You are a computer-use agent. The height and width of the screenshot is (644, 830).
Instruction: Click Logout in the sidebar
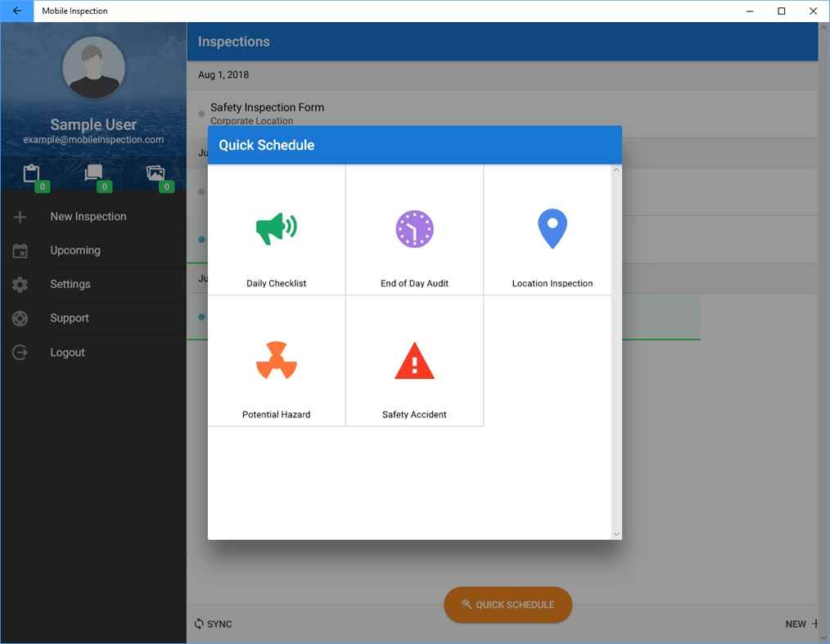[x=67, y=352]
